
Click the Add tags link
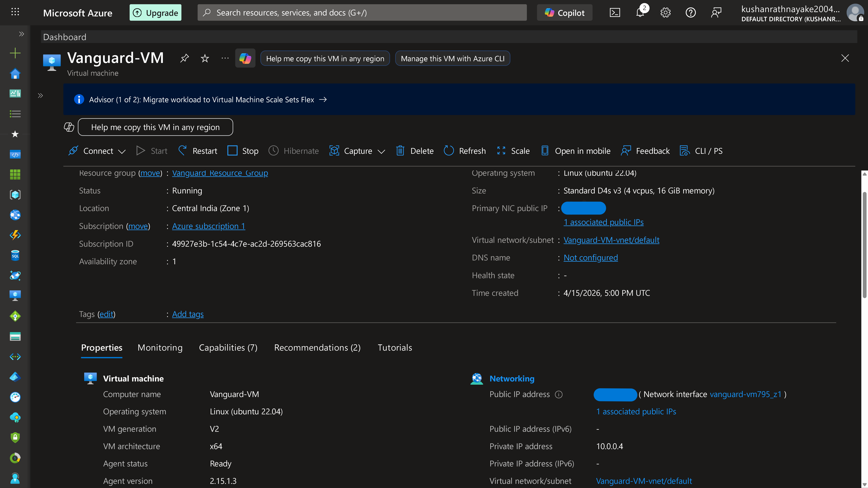[188, 314]
